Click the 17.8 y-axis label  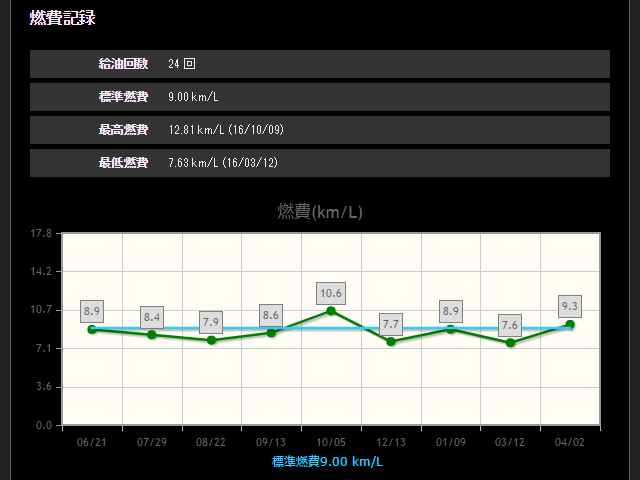coord(41,233)
